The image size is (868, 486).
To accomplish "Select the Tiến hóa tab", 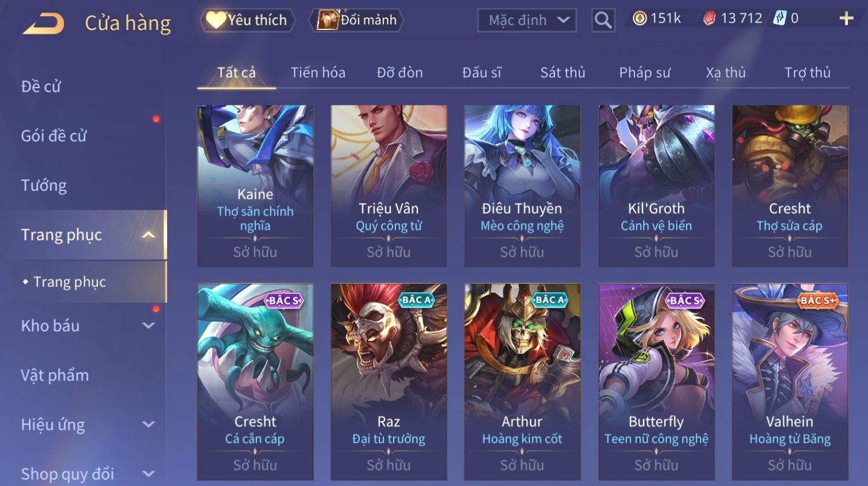I will tap(318, 73).
